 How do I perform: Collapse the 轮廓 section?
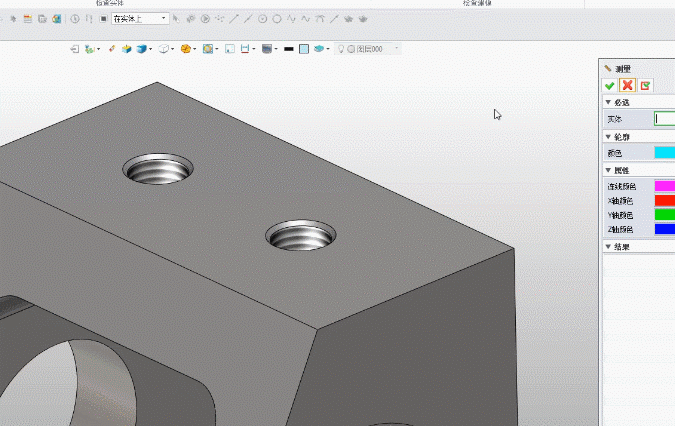[x=608, y=136]
